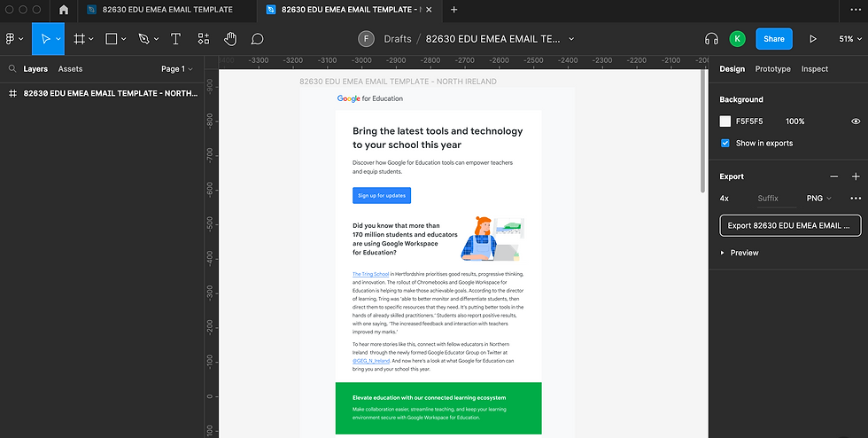Click the F team avatar near Drafts
Screen dimensions: 868x438
tap(366, 39)
